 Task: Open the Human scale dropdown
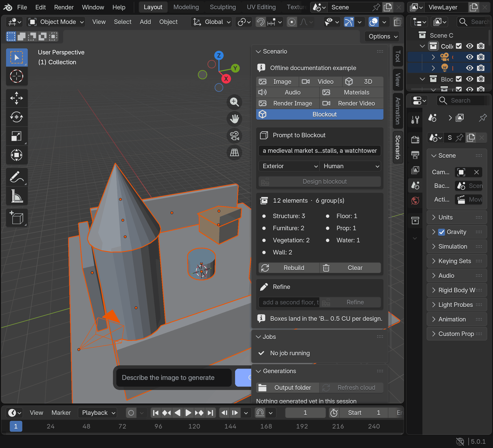coord(350,166)
